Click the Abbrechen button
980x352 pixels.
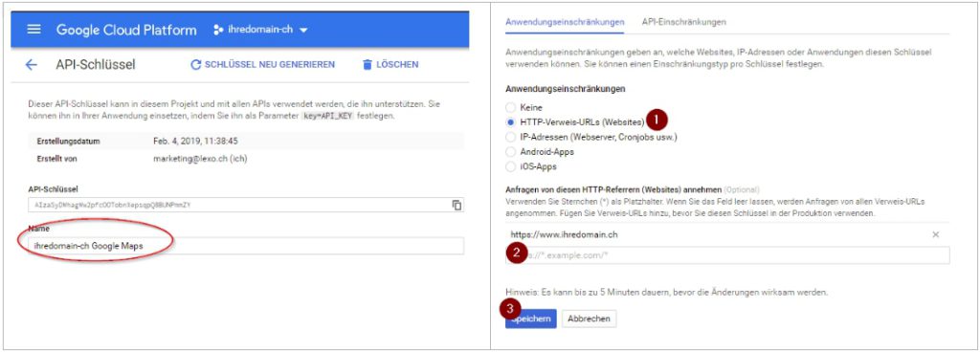click(589, 319)
